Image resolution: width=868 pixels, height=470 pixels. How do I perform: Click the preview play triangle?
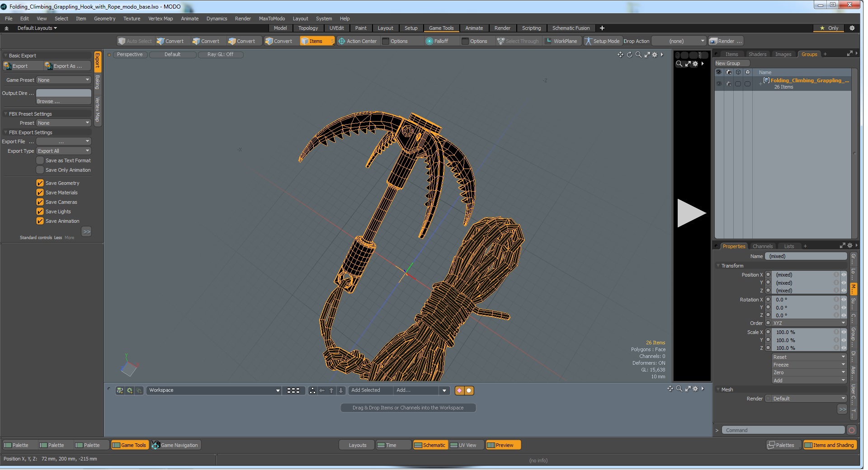(692, 213)
